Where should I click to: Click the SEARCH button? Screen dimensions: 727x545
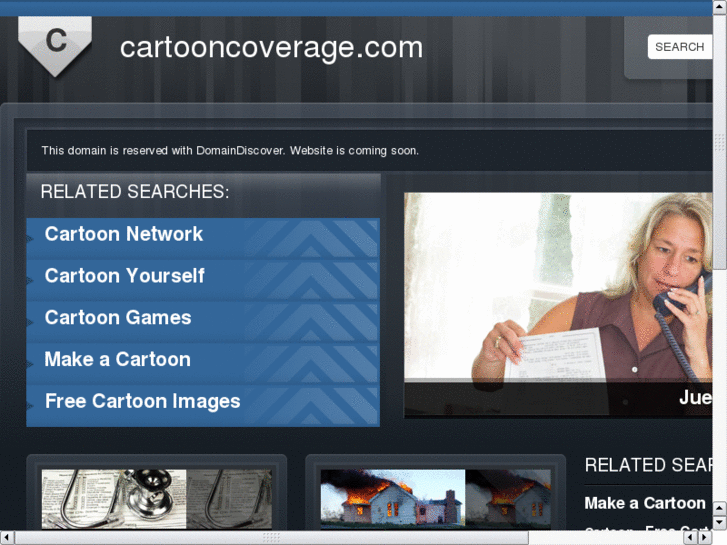click(679, 47)
